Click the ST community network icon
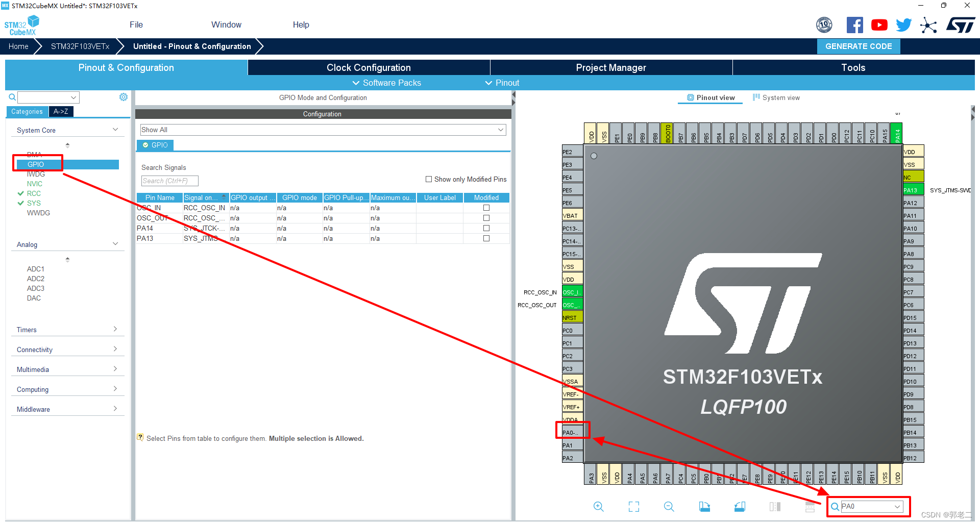Viewport: 980px width, 523px height. (x=928, y=25)
